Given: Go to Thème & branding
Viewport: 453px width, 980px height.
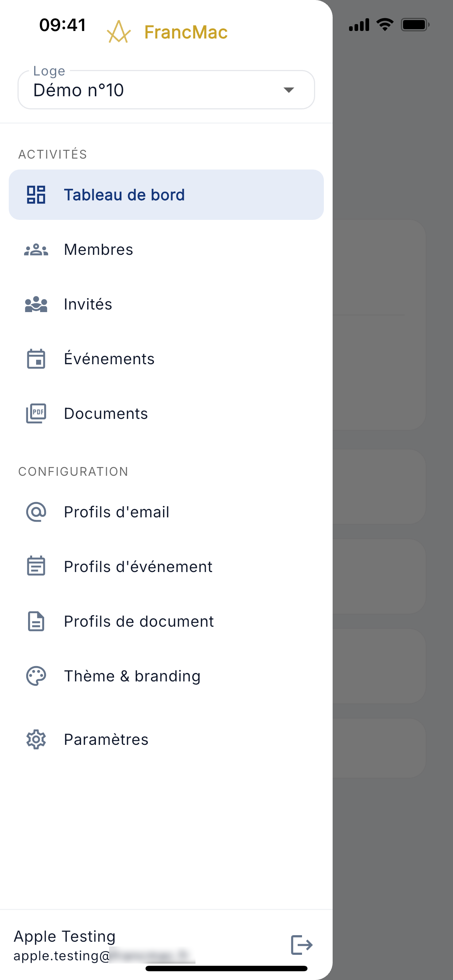Looking at the screenshot, I should (x=166, y=676).
